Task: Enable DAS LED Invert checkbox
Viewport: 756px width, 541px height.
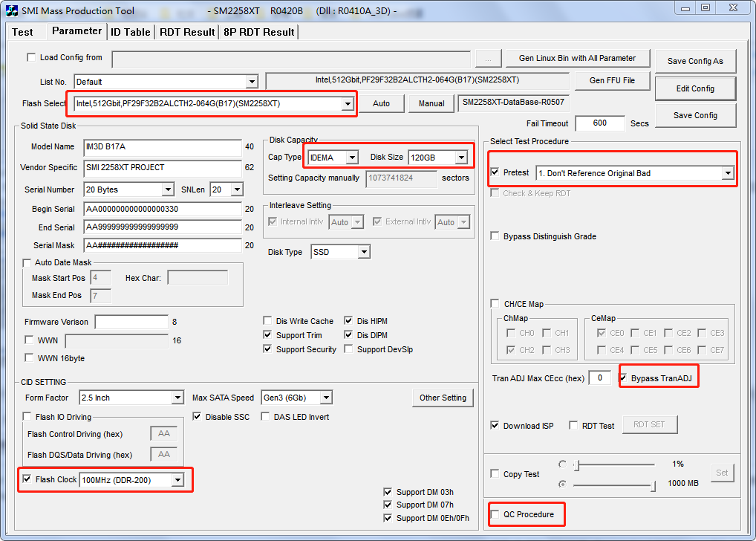Action: (265, 416)
